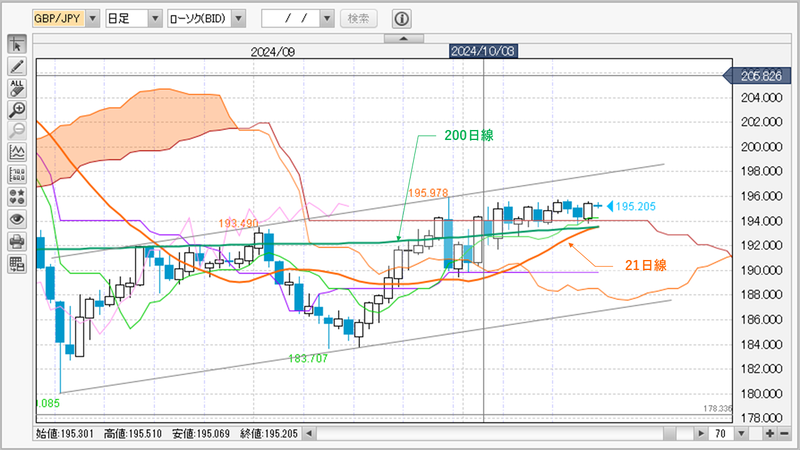Click the horizontal scrollbar thumb

pos(669,434)
